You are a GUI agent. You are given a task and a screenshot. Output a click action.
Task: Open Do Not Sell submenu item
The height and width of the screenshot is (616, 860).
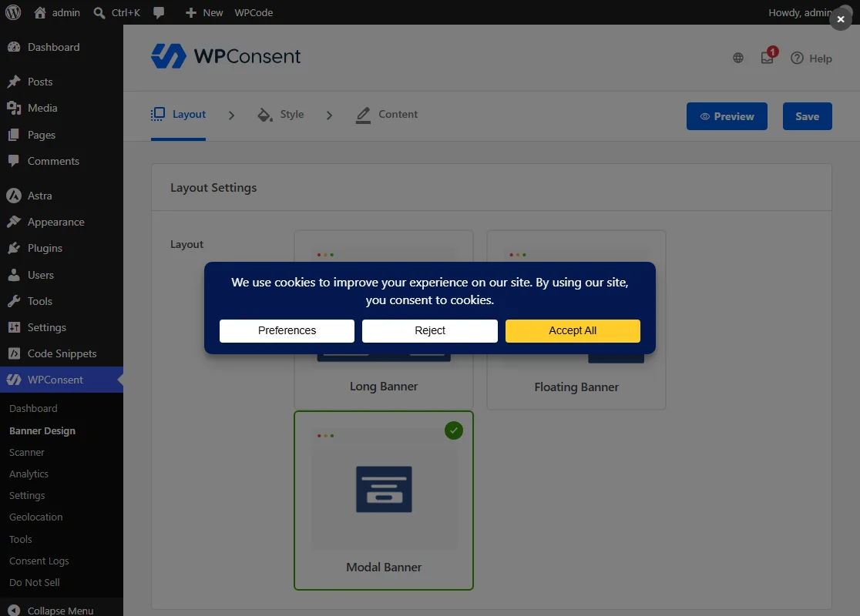35,583
